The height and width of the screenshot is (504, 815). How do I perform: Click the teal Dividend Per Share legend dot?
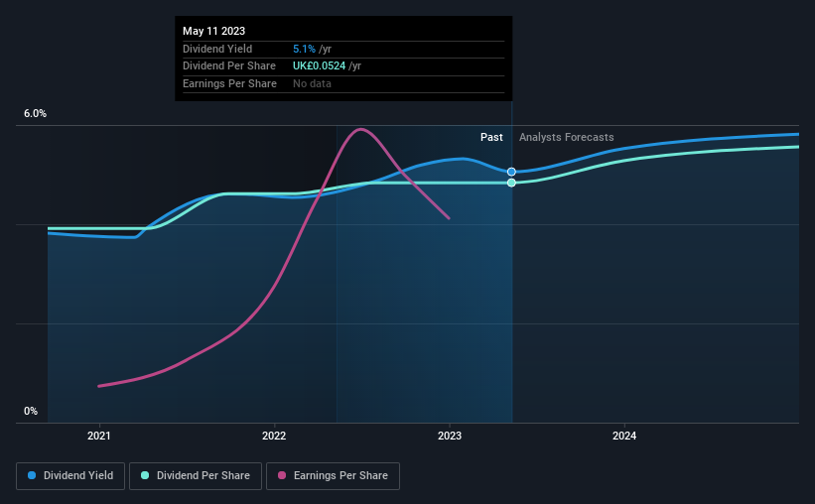145,475
